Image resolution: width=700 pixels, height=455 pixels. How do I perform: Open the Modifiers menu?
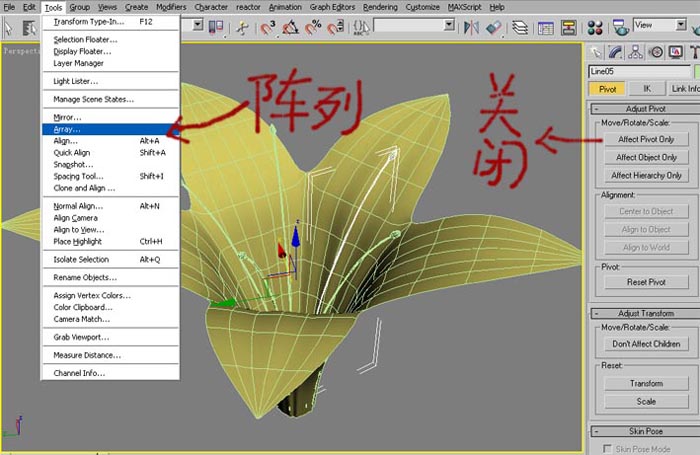pyautogui.click(x=171, y=7)
